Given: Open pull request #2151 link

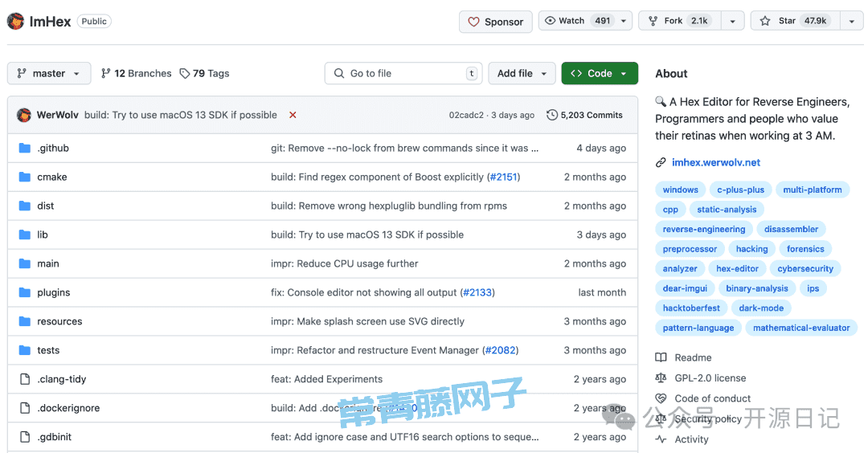Looking at the screenshot, I should [504, 177].
